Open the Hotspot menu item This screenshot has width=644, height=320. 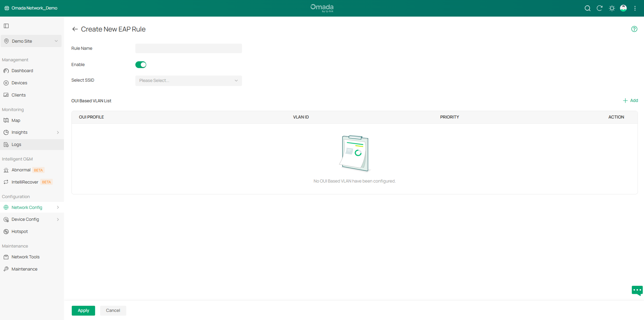click(32, 232)
